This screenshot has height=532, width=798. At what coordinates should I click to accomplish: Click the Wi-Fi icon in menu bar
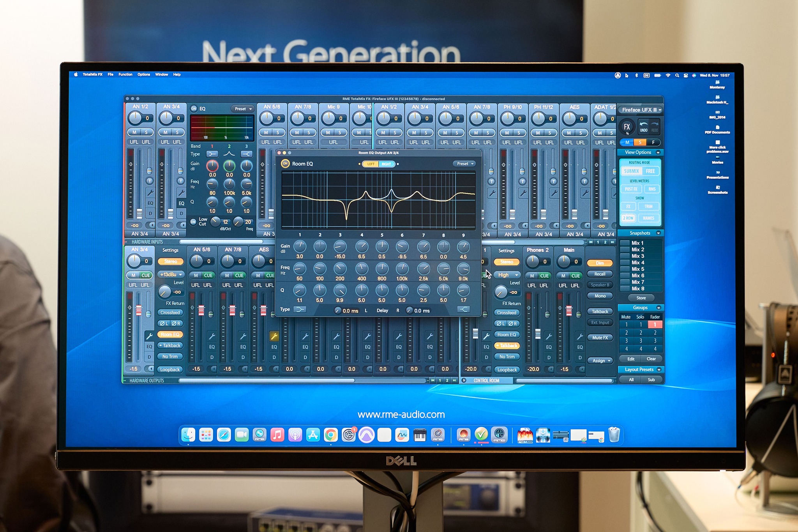[667, 75]
